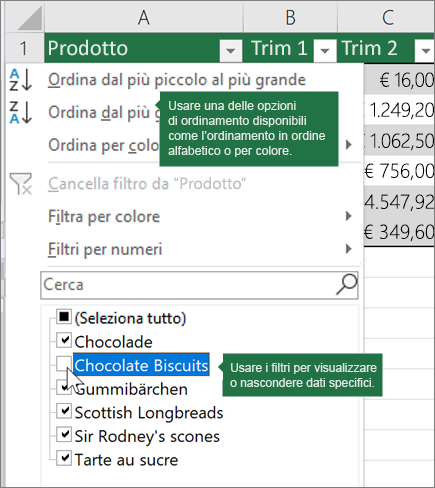435x488 pixels.
Task: Select the Chocolate Biscuits list label
Action: click(141, 365)
